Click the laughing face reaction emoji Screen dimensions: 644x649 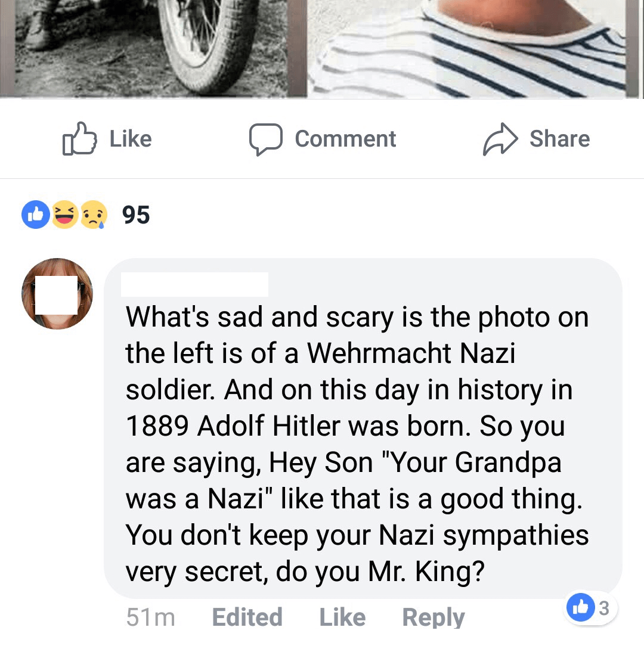[x=64, y=215]
